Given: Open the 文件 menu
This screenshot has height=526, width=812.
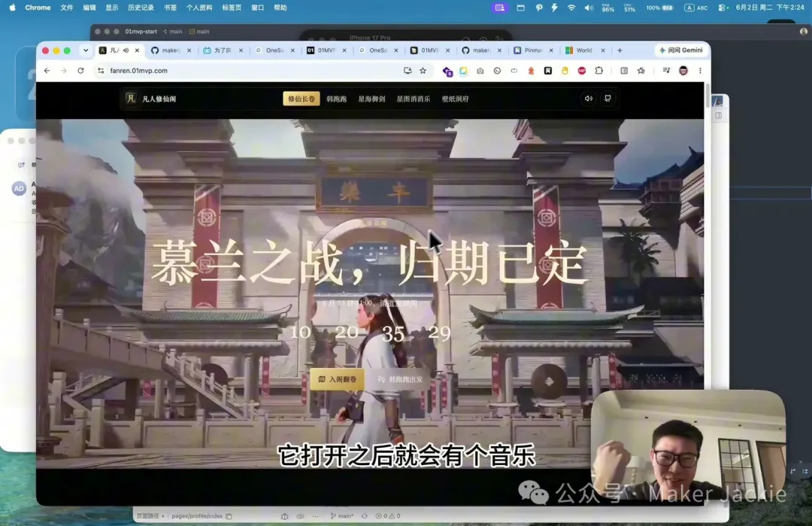Looking at the screenshot, I should coord(67,8).
